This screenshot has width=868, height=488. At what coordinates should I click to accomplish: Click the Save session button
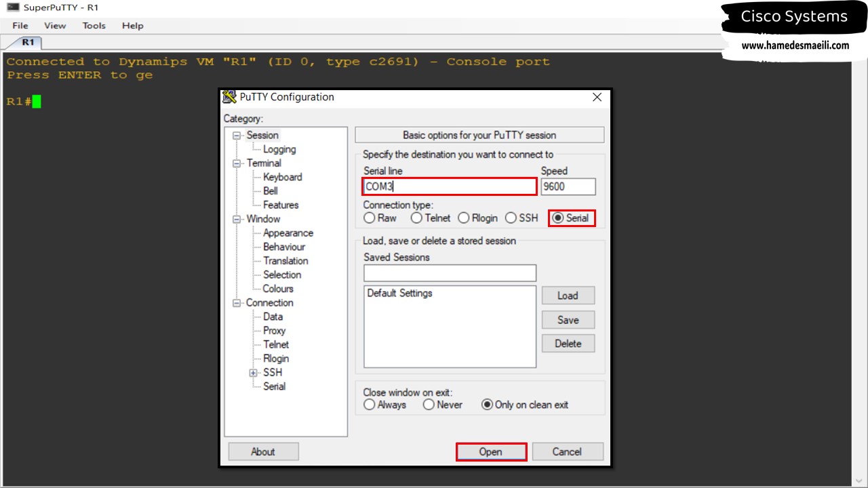pyautogui.click(x=568, y=320)
